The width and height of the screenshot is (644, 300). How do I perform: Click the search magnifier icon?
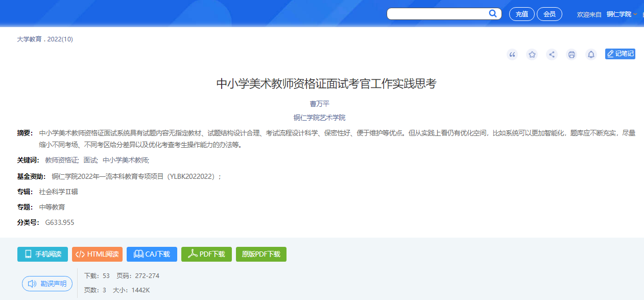point(493,14)
